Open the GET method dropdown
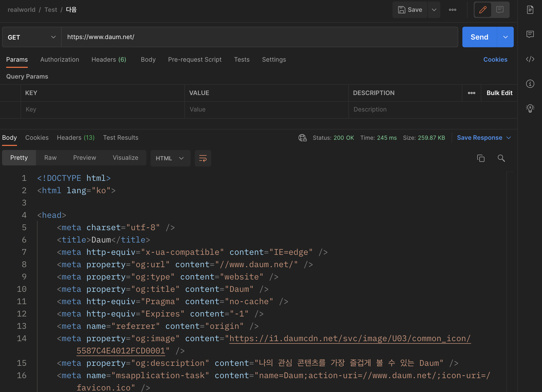Image resolution: width=542 pixels, height=392 pixels. (32, 37)
